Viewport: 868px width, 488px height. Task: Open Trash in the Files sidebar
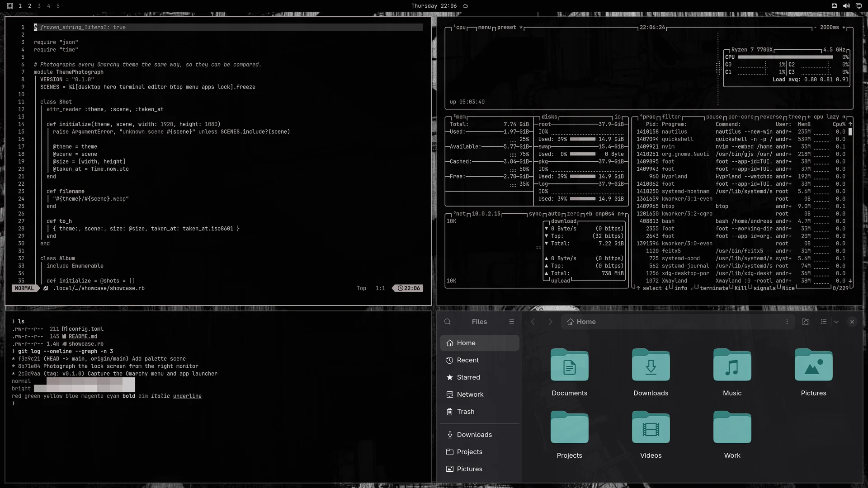pos(480,412)
